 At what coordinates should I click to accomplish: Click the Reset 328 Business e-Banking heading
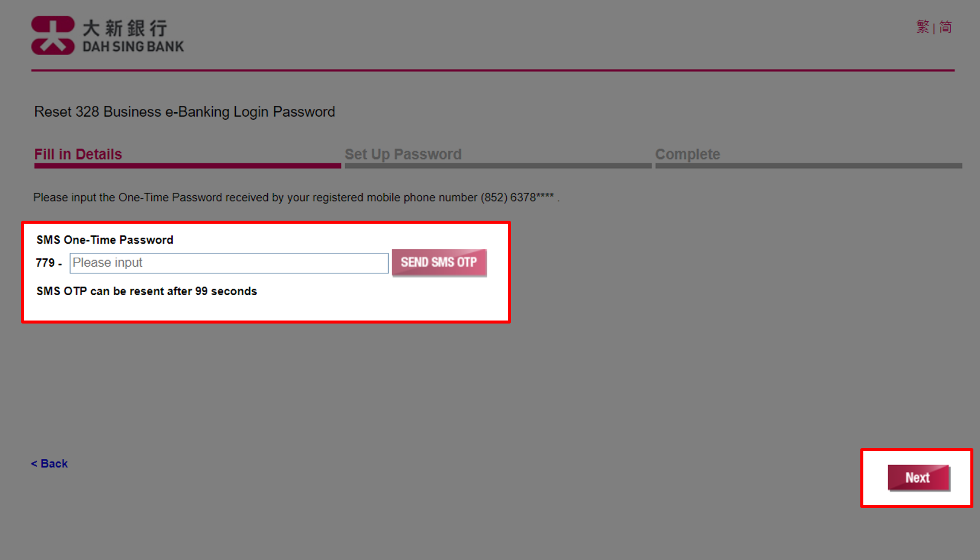(x=184, y=112)
